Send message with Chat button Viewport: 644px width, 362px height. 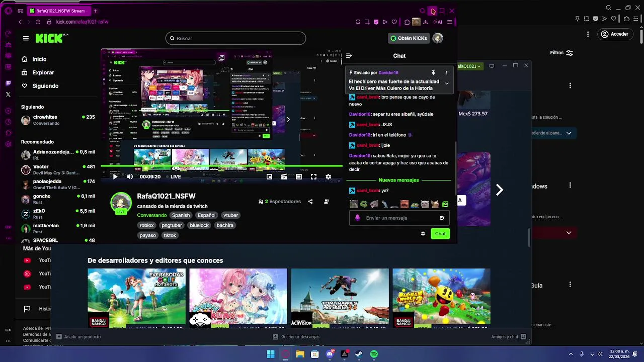pyautogui.click(x=440, y=233)
